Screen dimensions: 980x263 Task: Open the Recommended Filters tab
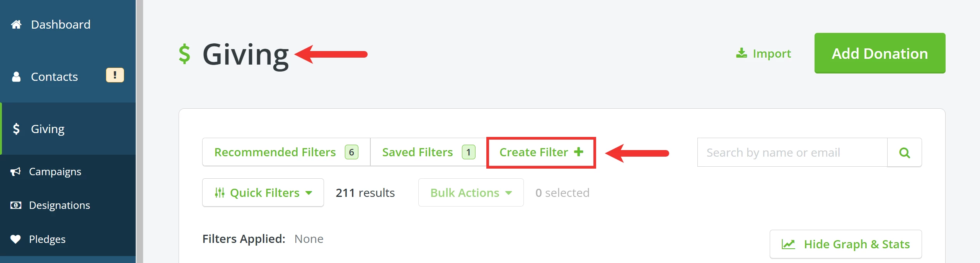point(286,152)
